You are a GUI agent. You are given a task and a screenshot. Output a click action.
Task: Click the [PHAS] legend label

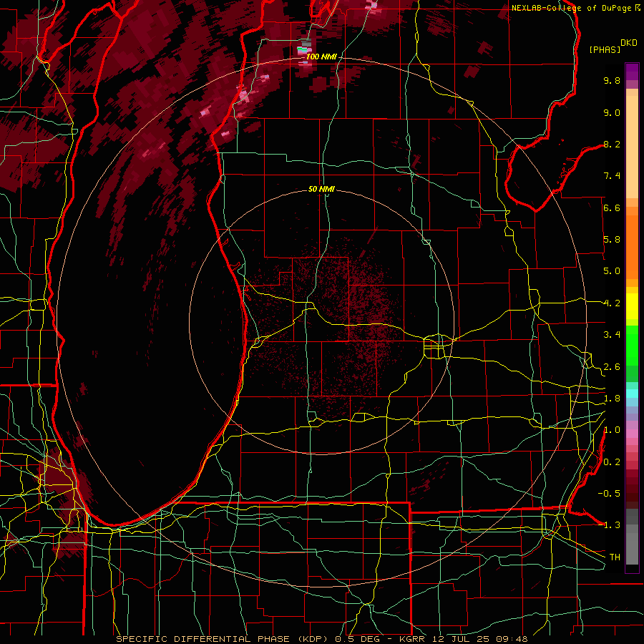[x=605, y=49]
